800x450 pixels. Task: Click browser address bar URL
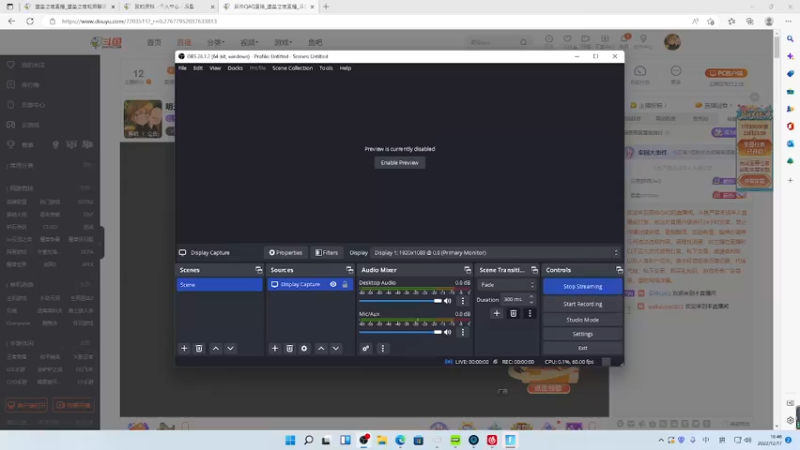139,21
